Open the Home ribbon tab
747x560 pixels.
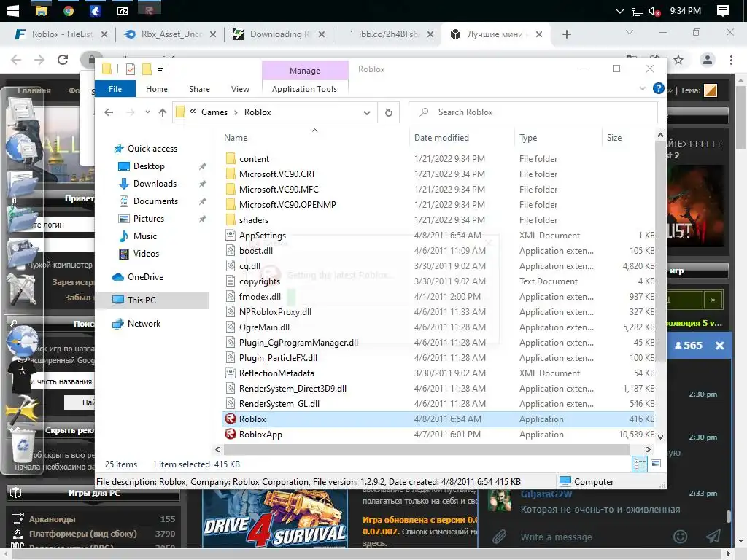pos(157,89)
